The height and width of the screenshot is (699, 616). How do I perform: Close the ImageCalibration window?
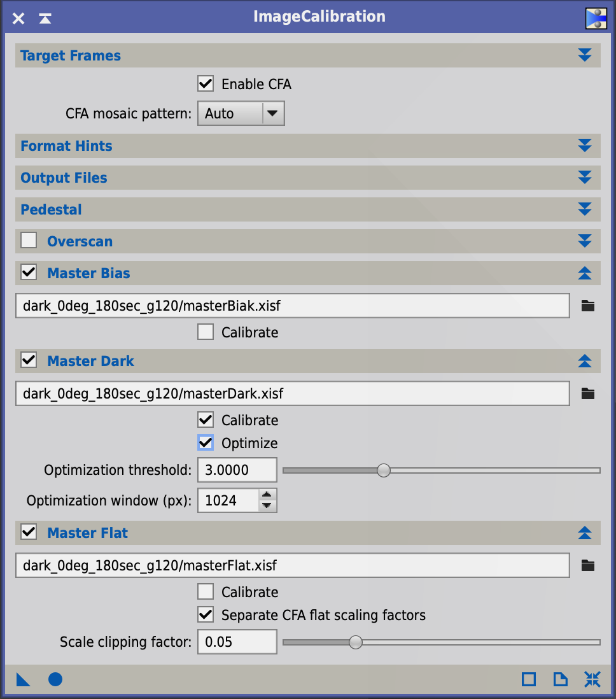[x=18, y=18]
